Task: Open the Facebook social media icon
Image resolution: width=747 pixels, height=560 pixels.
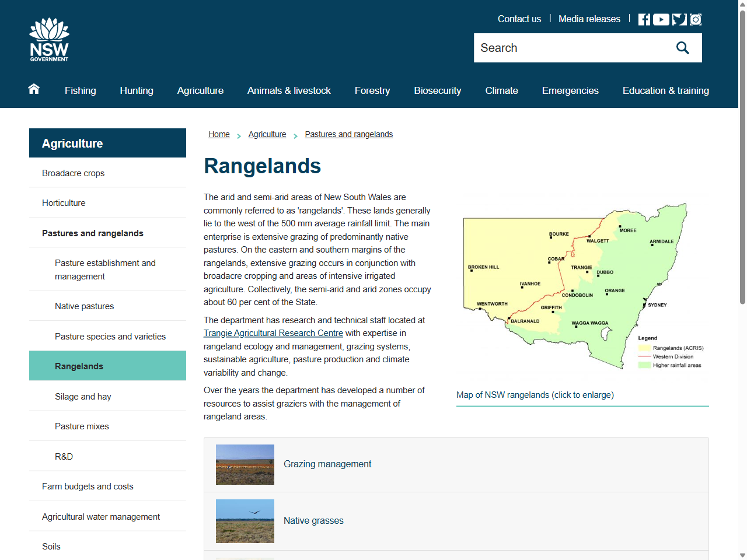Action: (x=644, y=19)
